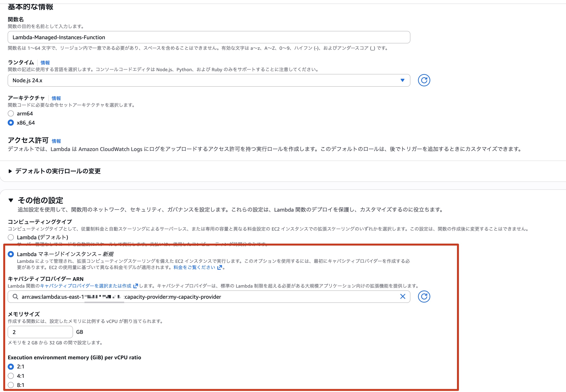
Task: Open the 情報 link next to アーキテクチャ
Action: click(56, 98)
